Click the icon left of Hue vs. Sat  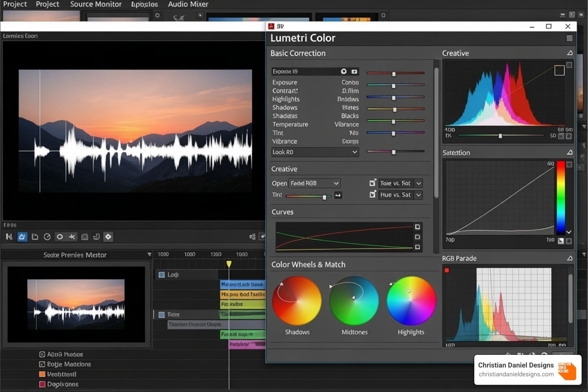tap(372, 194)
